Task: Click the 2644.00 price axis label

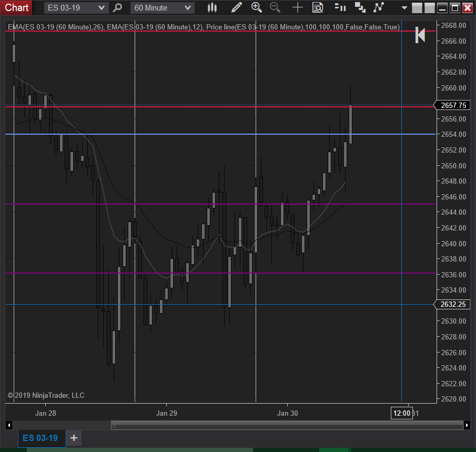Action: (453, 212)
